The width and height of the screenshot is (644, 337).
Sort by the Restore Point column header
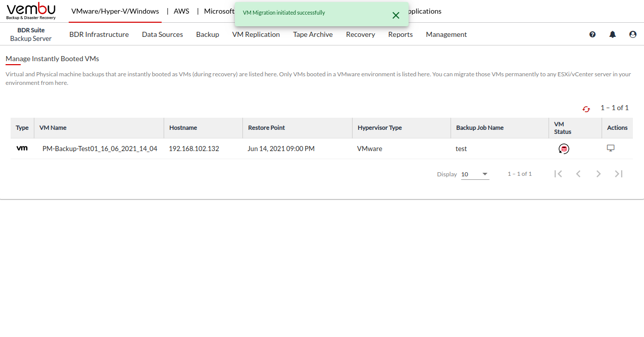(x=266, y=128)
